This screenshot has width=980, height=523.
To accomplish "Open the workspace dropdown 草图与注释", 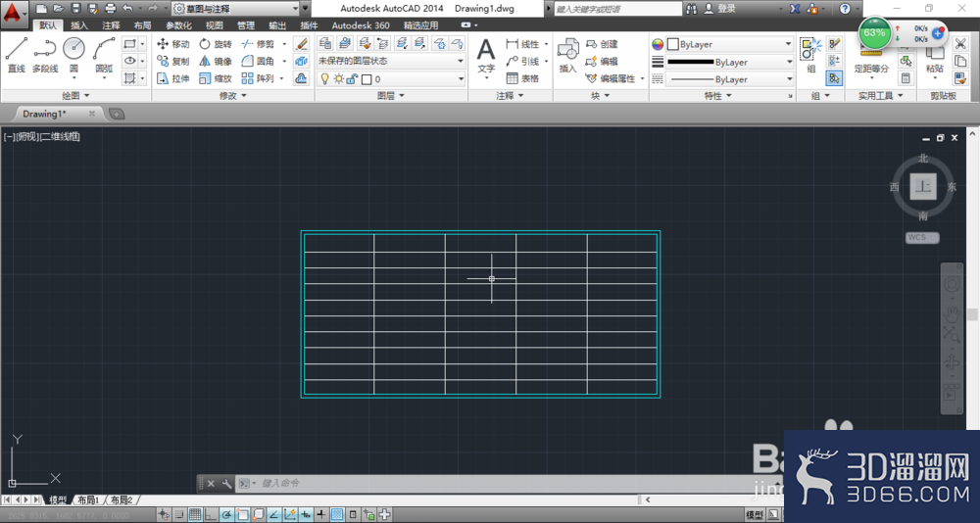I will (x=235, y=9).
